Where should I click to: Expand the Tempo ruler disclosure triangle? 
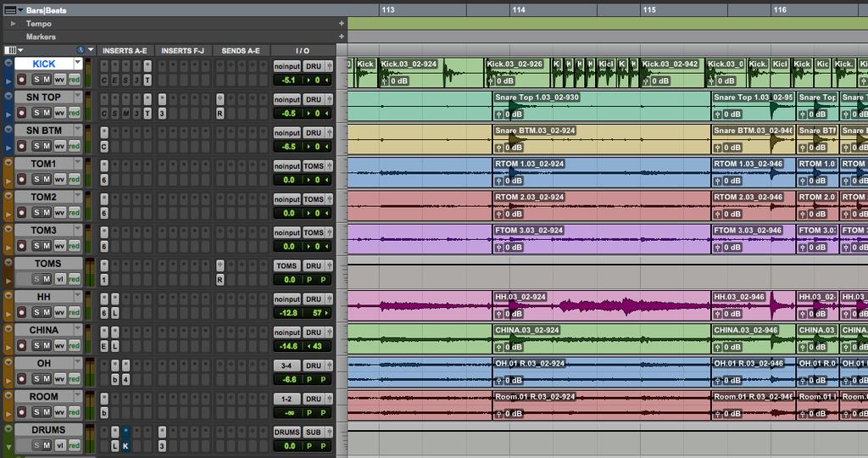14,24
